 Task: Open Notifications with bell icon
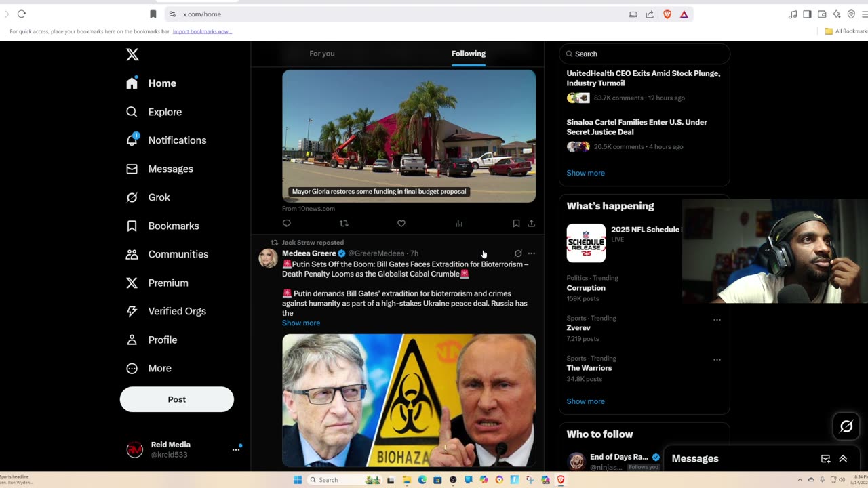point(166,140)
